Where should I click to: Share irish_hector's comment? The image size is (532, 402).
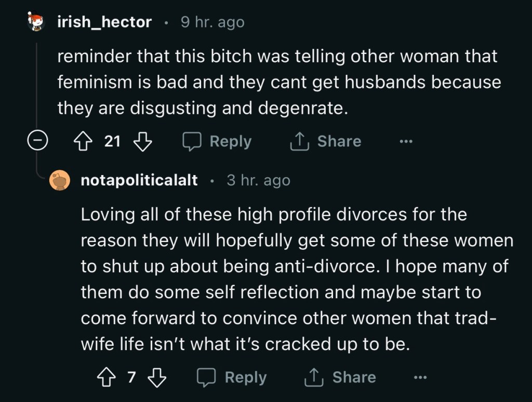pos(325,141)
